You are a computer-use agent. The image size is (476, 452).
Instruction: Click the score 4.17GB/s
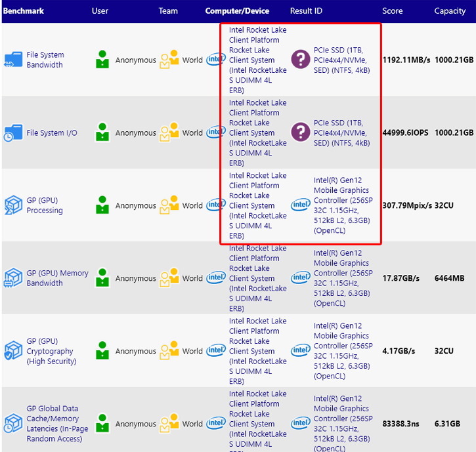pos(399,351)
